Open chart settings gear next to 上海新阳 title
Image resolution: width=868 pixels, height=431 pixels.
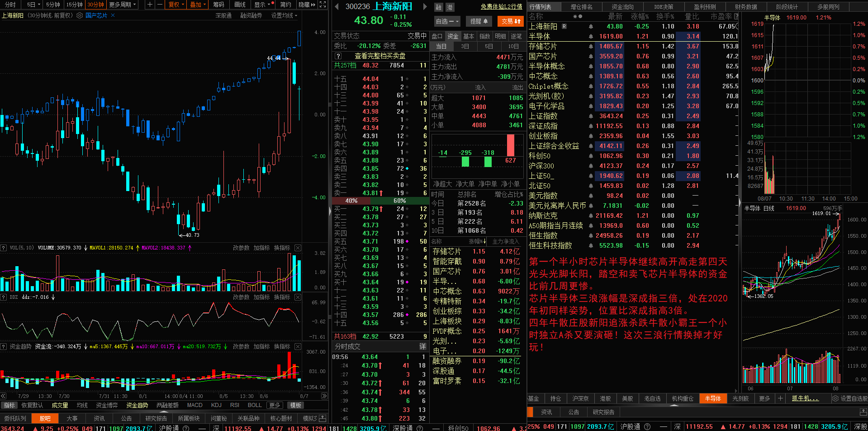pyautogui.click(x=80, y=15)
